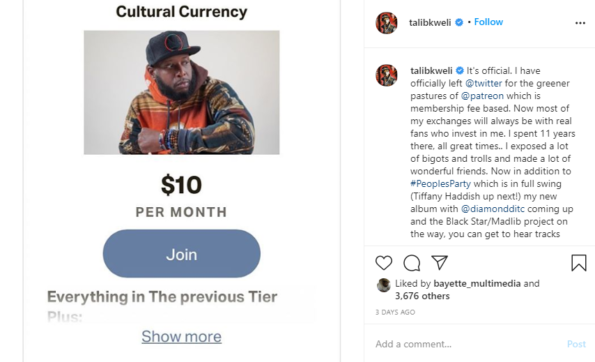
Task: Click talibkweli profile avatar in header
Action: click(386, 23)
